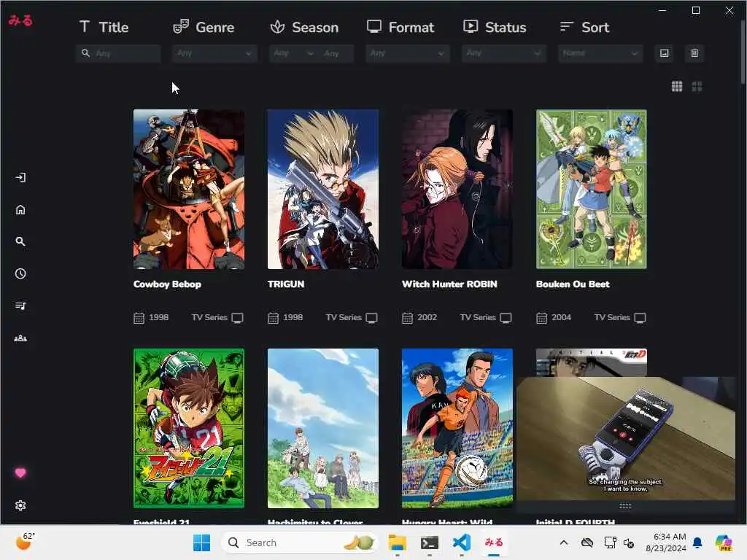The width and height of the screenshot is (747, 560).
Task: Click the mini video player preview
Action: (x=625, y=438)
